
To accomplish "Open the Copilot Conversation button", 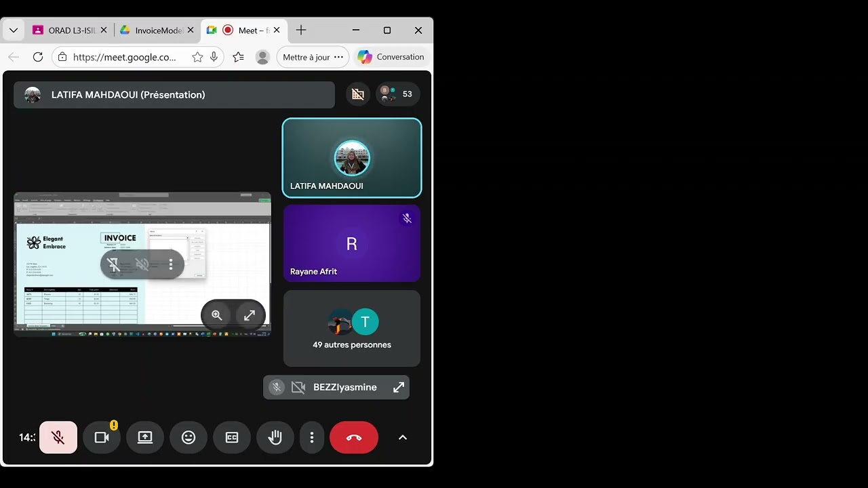I will point(391,58).
